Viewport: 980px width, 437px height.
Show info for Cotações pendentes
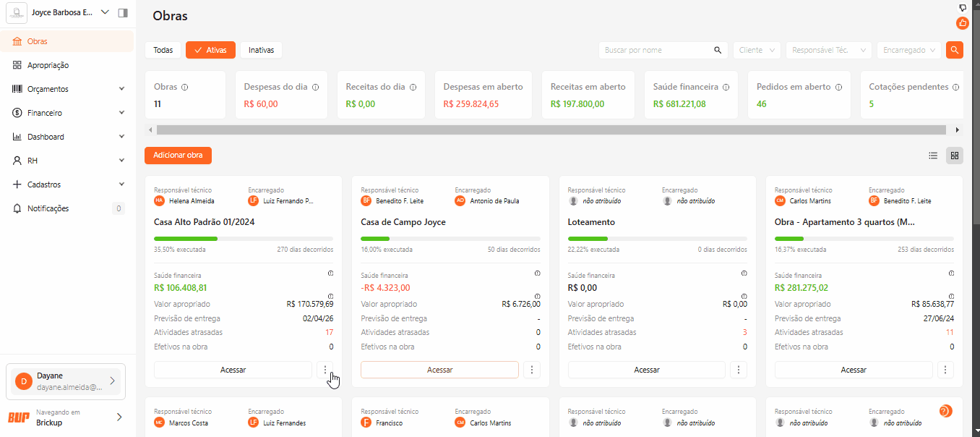click(x=955, y=87)
